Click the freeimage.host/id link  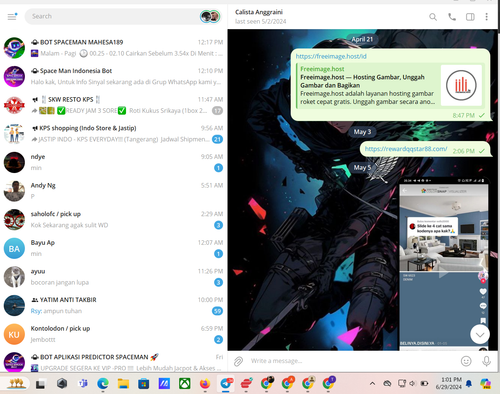pos(331,56)
